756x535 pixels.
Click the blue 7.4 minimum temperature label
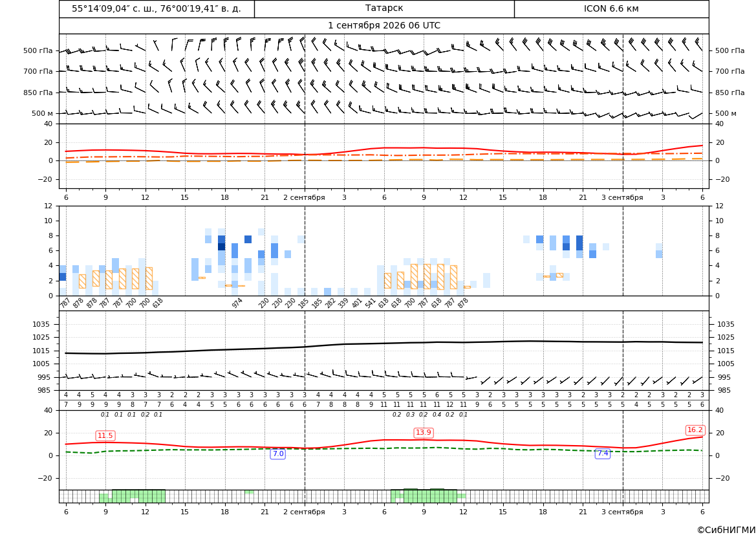tap(603, 453)
